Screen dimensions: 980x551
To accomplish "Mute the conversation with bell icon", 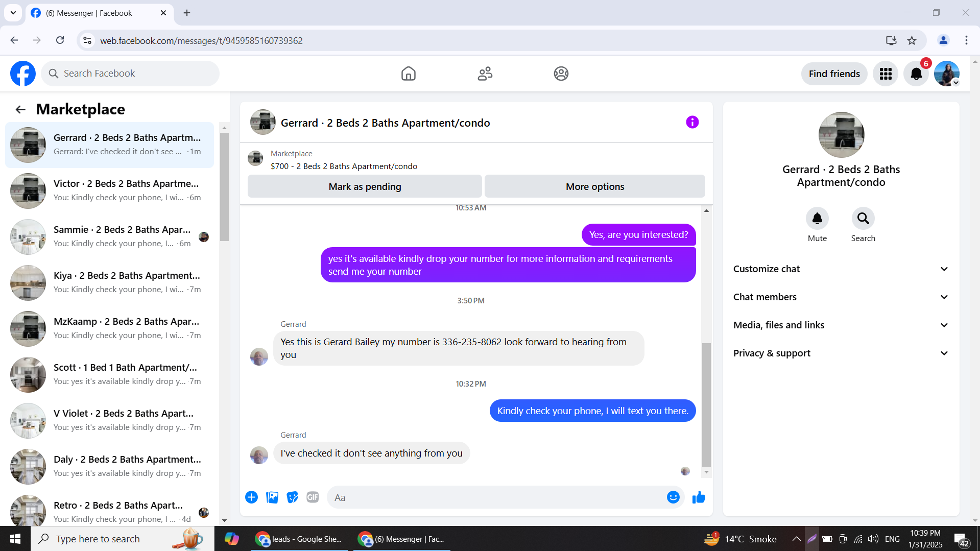I will coord(817,219).
